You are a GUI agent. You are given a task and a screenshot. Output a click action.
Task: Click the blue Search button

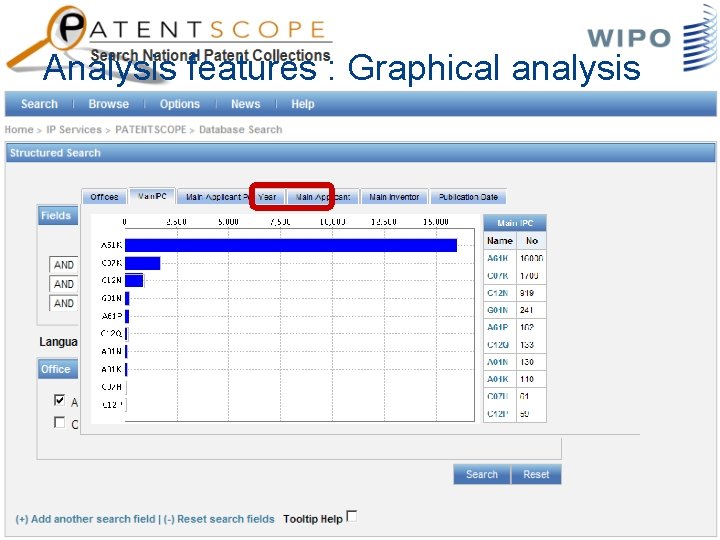[482, 474]
